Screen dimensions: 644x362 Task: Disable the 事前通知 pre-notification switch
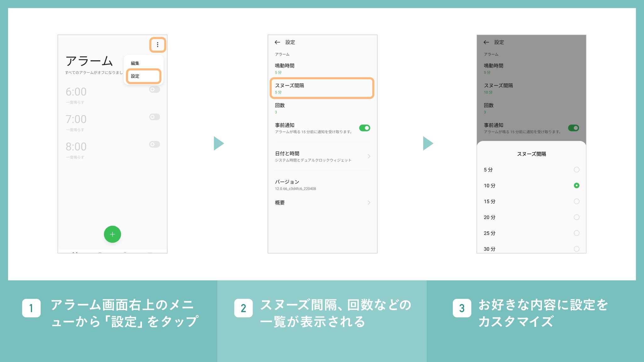[364, 128]
